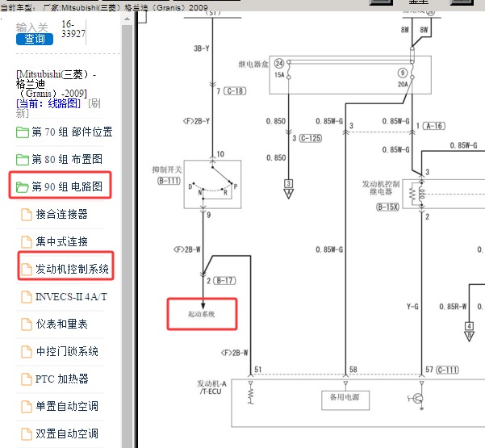Click the page icon beside INVECS-II 4A/T
485x448 pixels.
(x=27, y=297)
